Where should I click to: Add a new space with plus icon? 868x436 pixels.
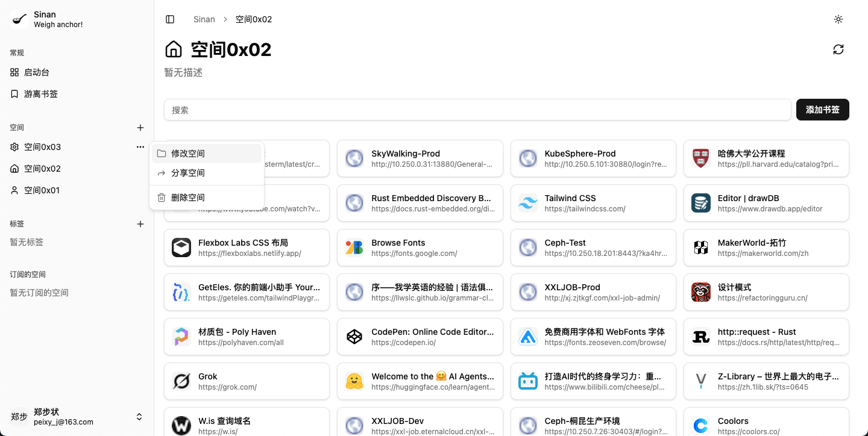tap(140, 128)
